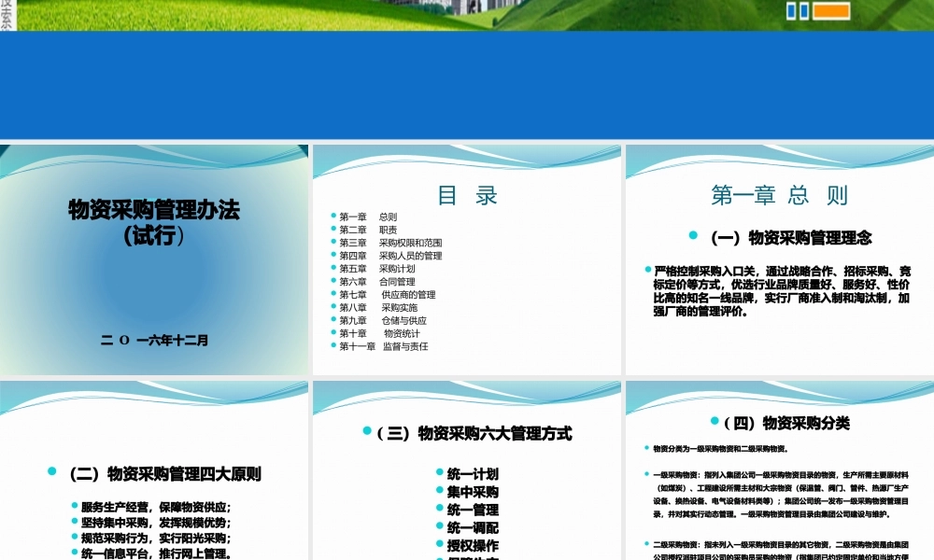Screen dimensions: 934x560
Task: Select contents line 第六章 合同管理
Action: tap(377, 282)
